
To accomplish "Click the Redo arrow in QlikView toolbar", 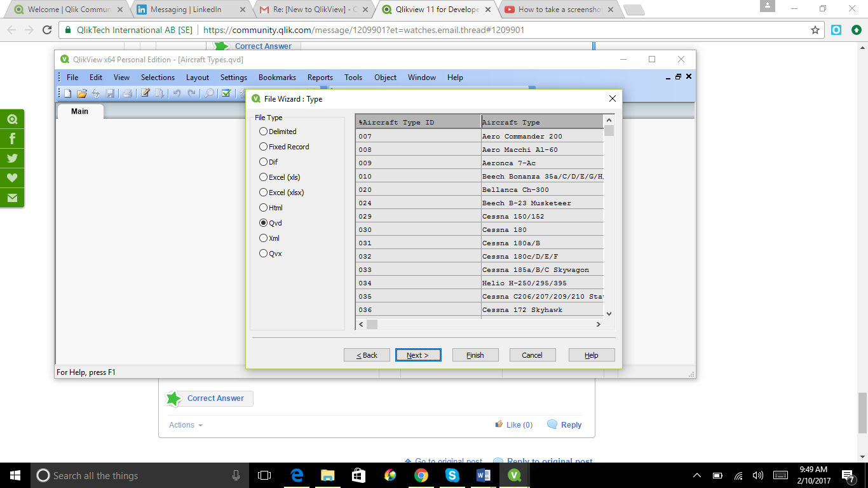I will pos(191,93).
